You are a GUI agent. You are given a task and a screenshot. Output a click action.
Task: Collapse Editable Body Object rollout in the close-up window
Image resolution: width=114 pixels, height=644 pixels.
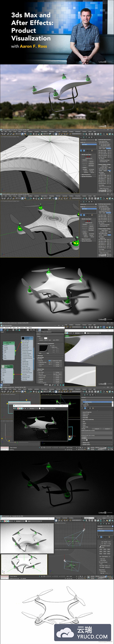click(x=88, y=155)
